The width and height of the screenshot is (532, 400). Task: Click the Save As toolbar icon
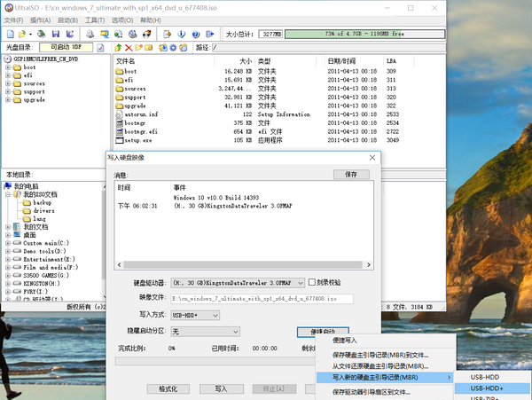point(70,34)
